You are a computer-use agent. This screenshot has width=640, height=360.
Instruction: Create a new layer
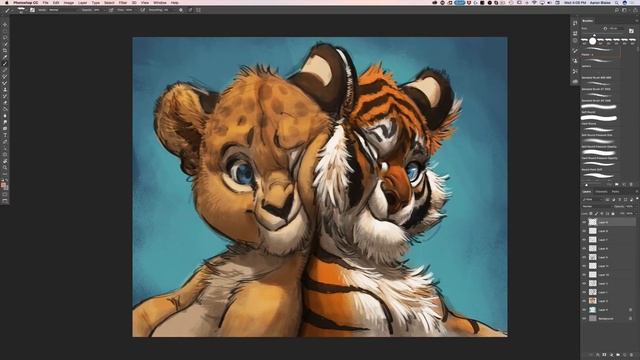pyautogui.click(x=624, y=355)
